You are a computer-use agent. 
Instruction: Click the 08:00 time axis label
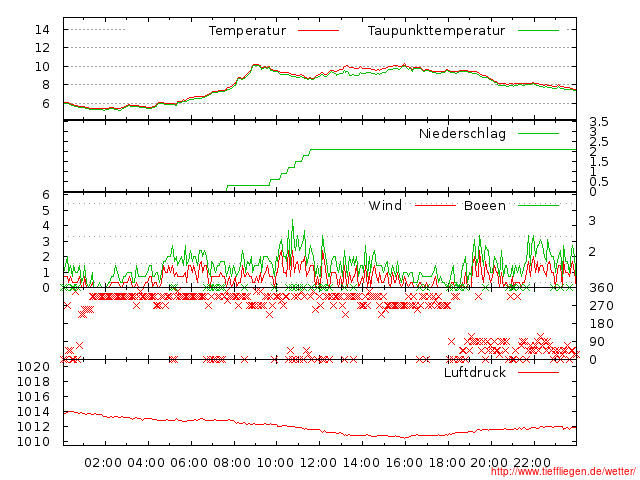tap(232, 463)
